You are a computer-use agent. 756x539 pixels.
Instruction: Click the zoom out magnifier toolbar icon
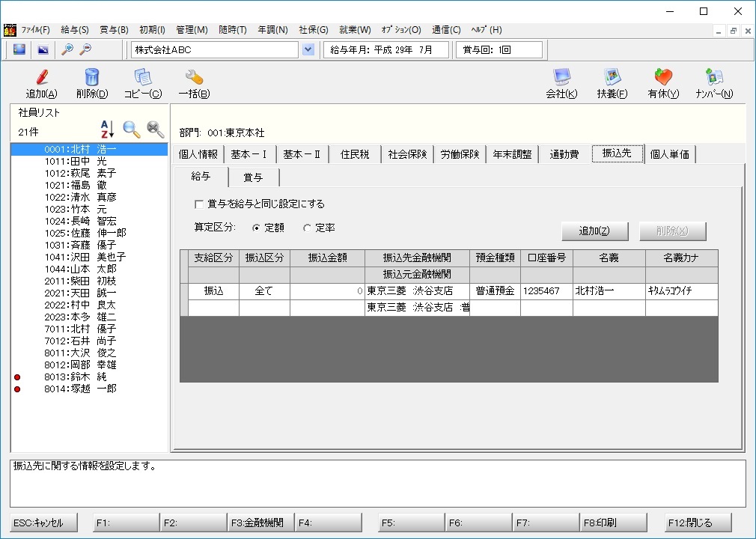pyautogui.click(x=85, y=49)
